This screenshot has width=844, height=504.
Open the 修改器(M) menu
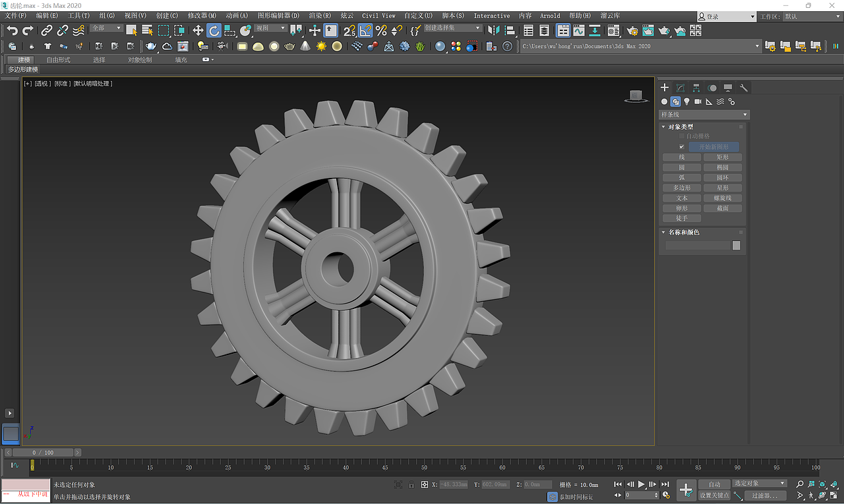coord(202,16)
